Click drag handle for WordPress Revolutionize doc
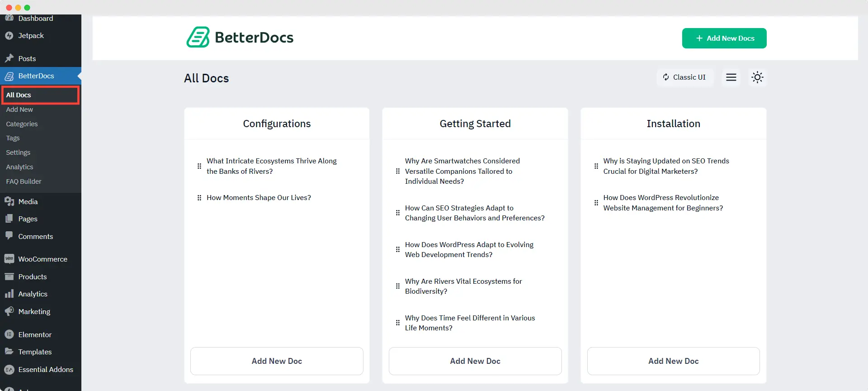Image resolution: width=868 pixels, height=391 pixels. (x=596, y=203)
